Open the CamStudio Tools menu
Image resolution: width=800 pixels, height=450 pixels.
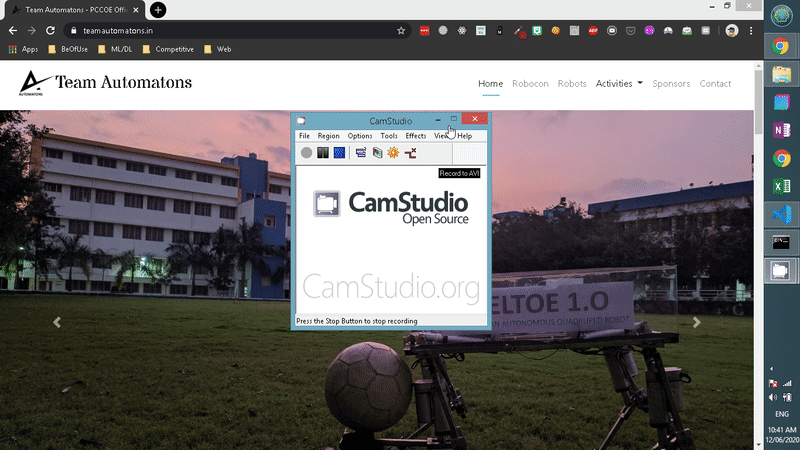pyautogui.click(x=389, y=136)
